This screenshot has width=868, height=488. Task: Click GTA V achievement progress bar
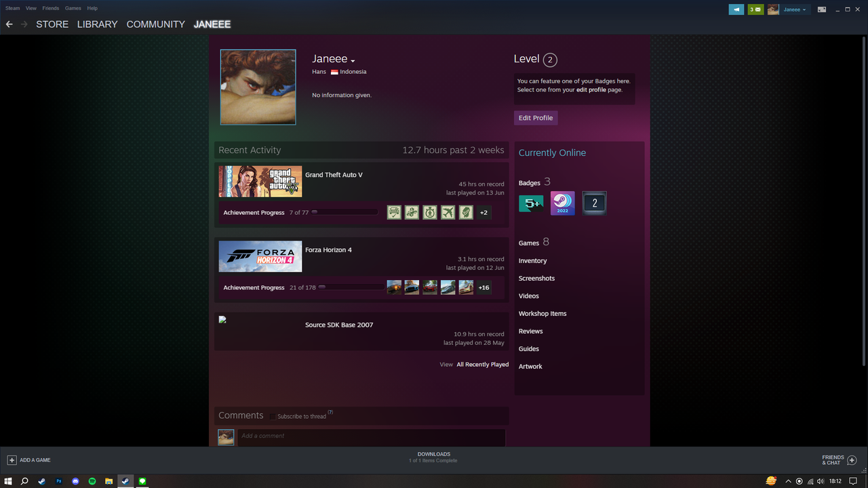344,212
